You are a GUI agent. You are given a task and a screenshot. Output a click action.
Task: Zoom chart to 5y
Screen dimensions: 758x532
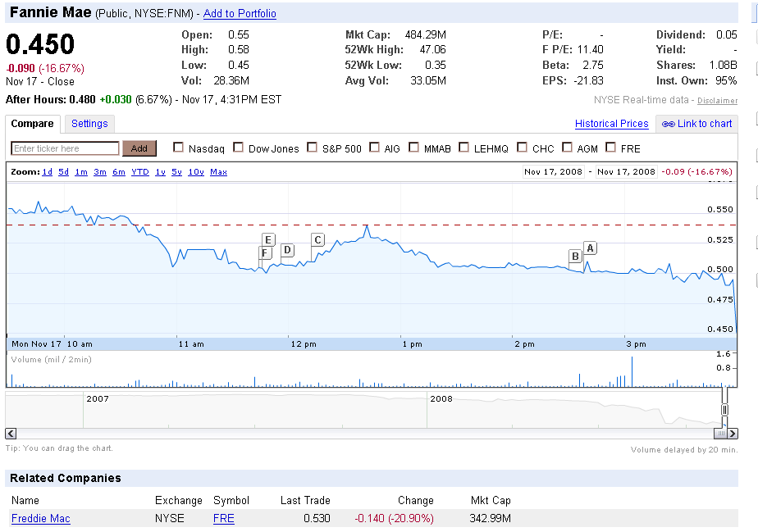click(x=177, y=172)
